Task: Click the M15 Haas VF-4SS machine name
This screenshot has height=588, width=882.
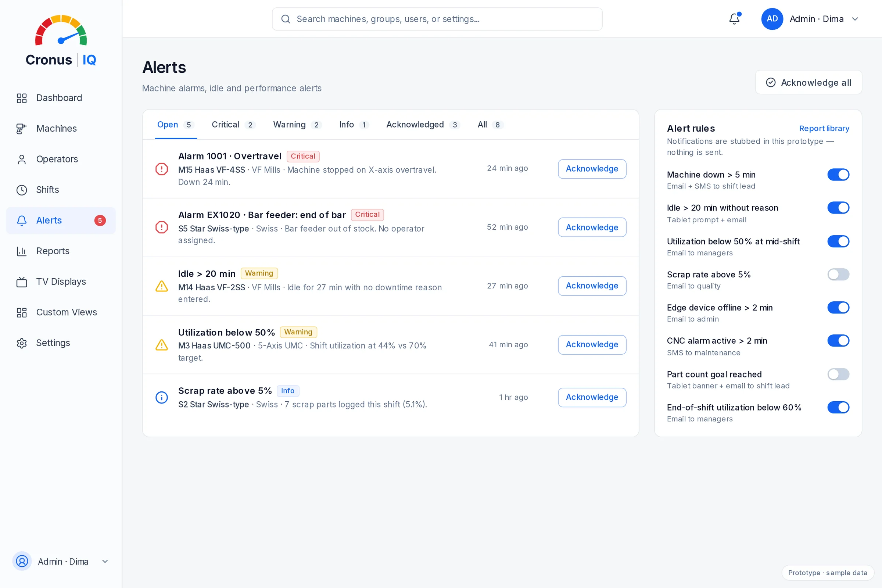Action: point(212,170)
